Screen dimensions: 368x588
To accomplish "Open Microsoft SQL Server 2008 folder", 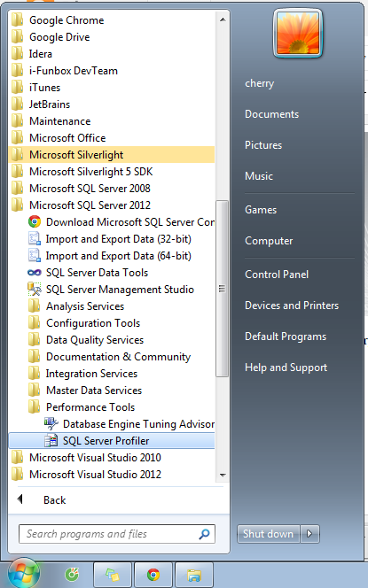I will pyautogui.click(x=112, y=189).
